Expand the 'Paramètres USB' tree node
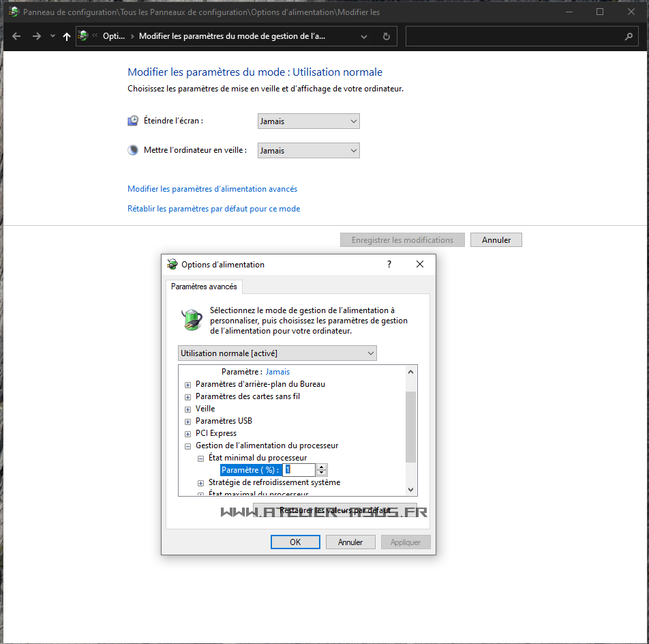649x644 pixels. click(188, 421)
